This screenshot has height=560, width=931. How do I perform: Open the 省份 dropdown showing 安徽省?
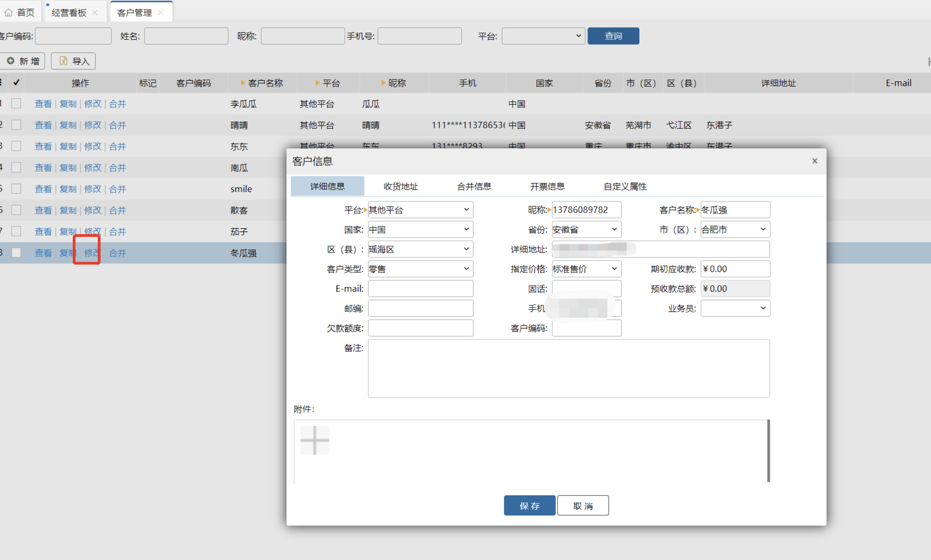(586, 229)
